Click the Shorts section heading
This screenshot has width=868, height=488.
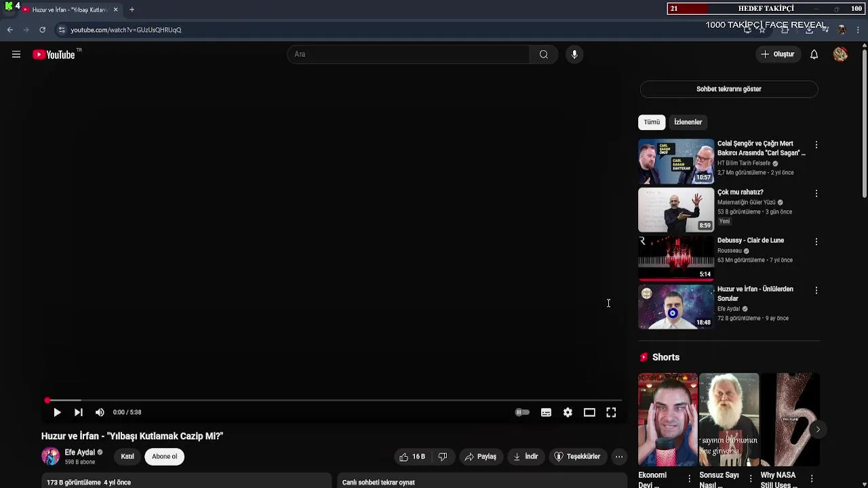click(x=666, y=357)
